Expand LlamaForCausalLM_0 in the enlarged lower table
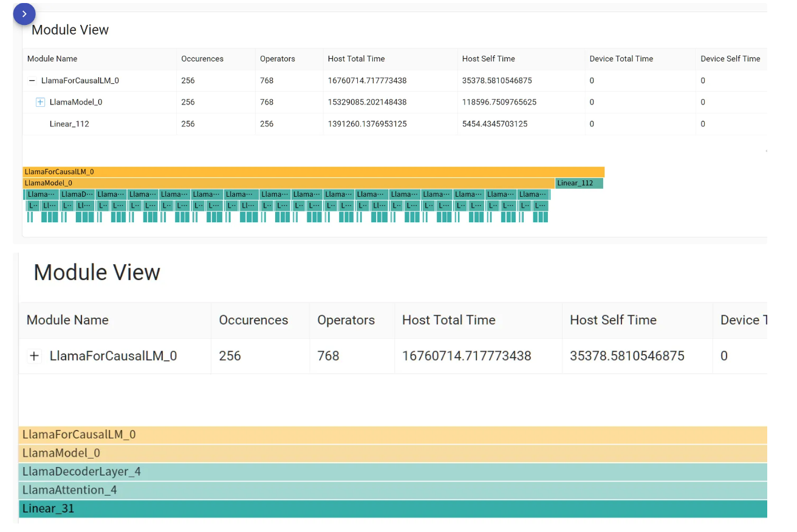The width and height of the screenshot is (797, 532). pos(35,356)
